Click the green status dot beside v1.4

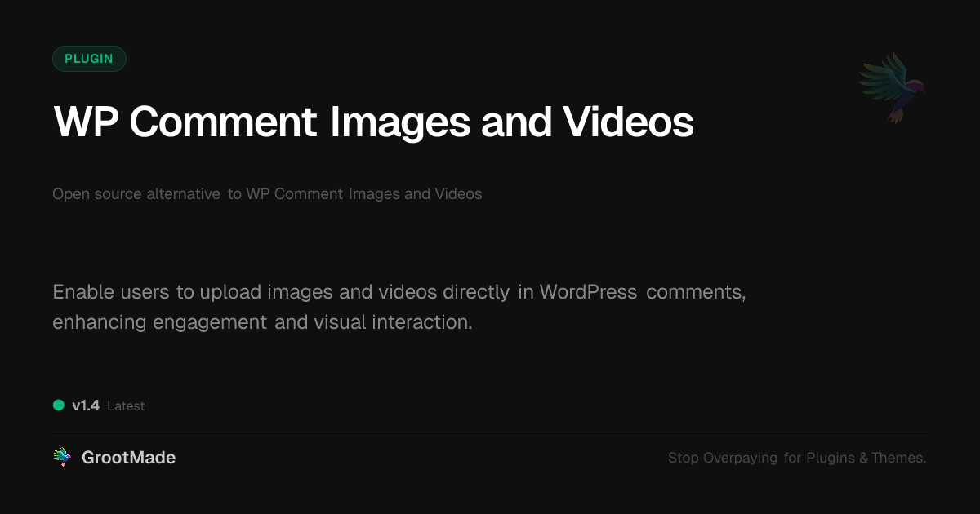[57, 405]
